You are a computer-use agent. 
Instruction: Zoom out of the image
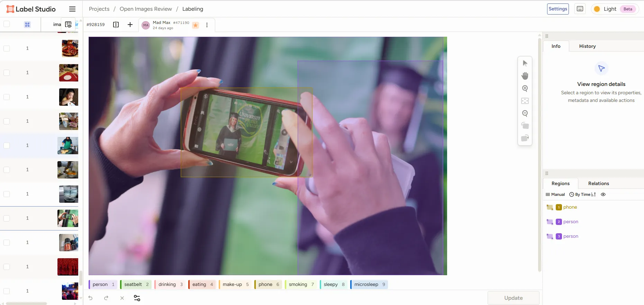(x=525, y=113)
